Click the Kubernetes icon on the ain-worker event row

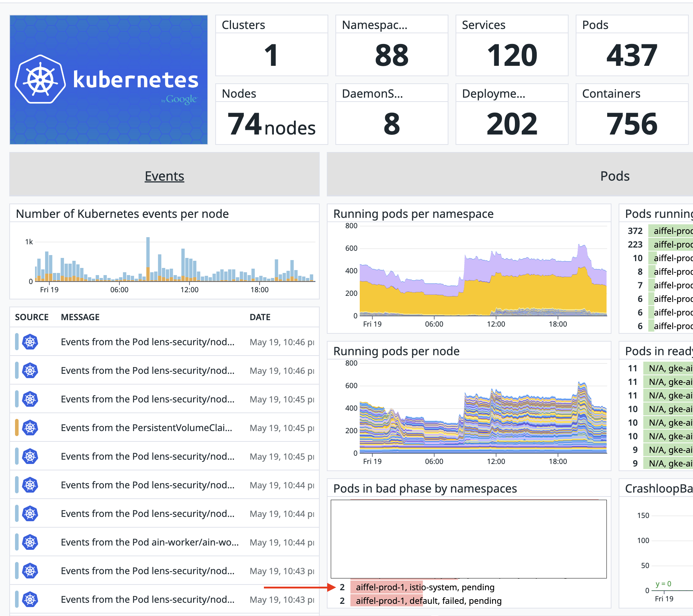click(x=30, y=542)
